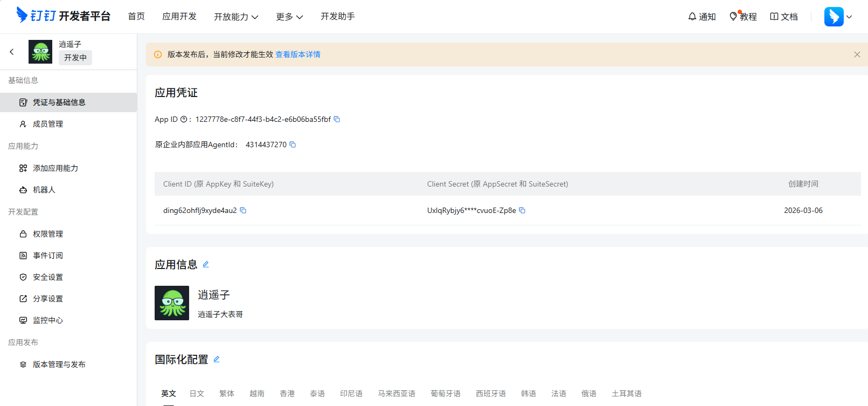Copy the Client ID key
Image resolution: width=868 pixels, height=406 pixels.
pyautogui.click(x=243, y=210)
